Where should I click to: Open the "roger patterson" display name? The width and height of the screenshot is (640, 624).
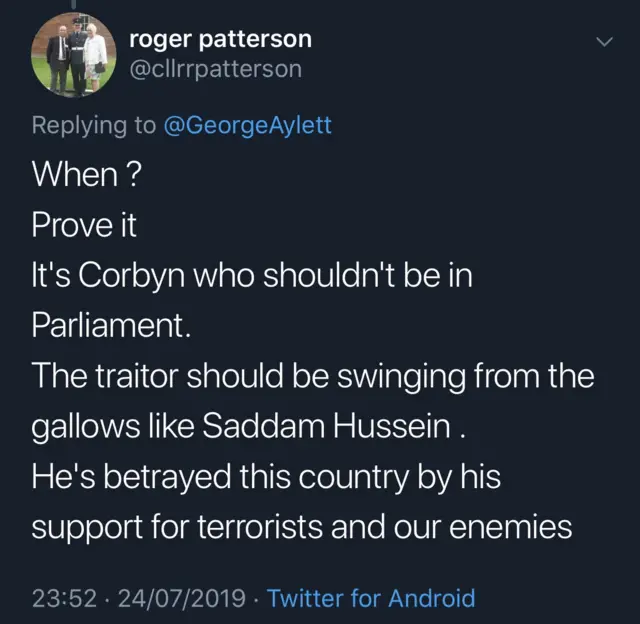click(221, 39)
